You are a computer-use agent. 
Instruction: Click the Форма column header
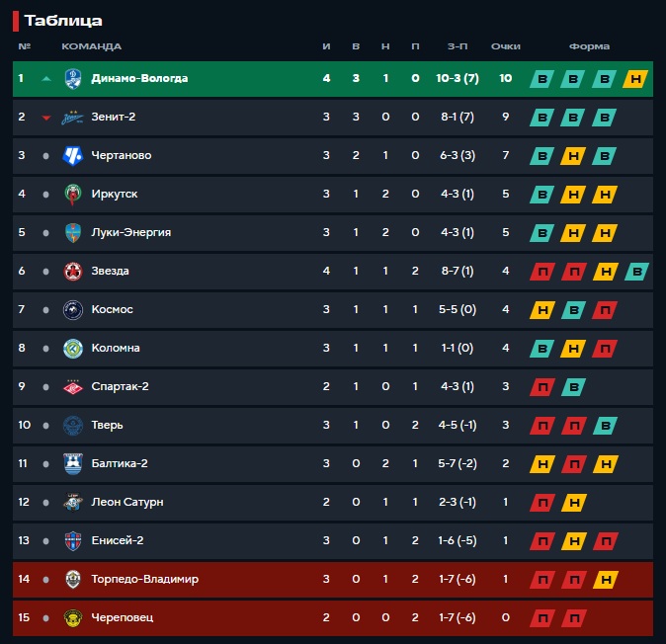(x=589, y=46)
